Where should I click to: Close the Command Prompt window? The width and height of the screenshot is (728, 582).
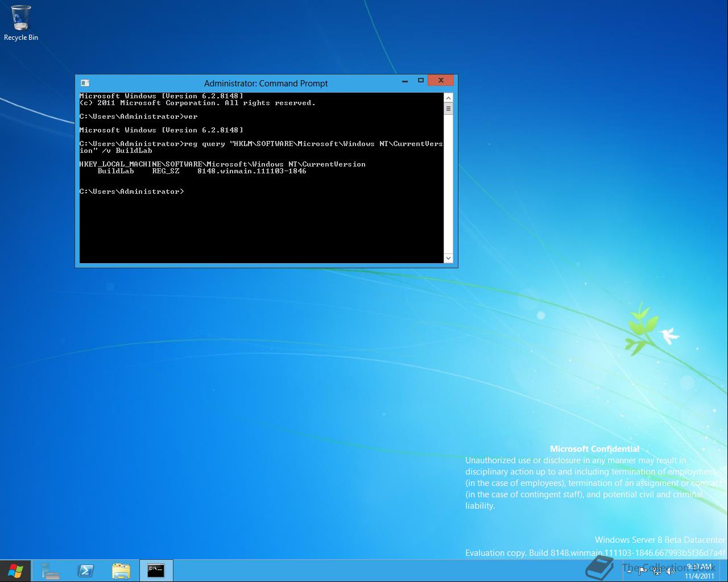[x=441, y=81]
